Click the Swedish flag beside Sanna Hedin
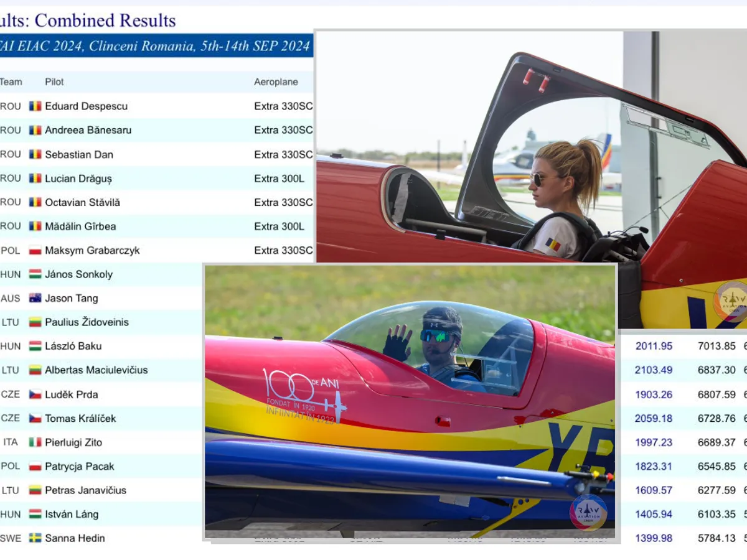The image size is (747, 560). (x=35, y=538)
